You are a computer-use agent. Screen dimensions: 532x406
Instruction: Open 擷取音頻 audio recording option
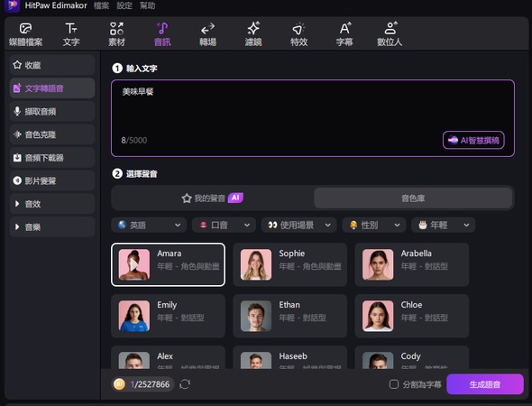pyautogui.click(x=52, y=111)
